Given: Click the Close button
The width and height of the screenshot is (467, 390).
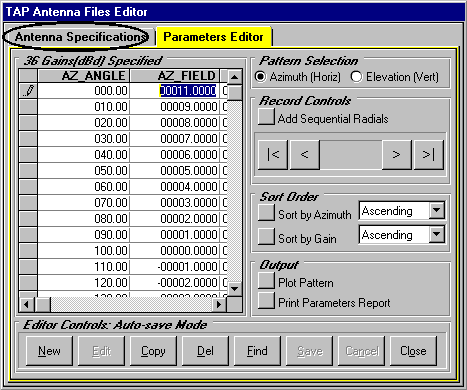Looking at the screenshot, I should click(413, 351).
